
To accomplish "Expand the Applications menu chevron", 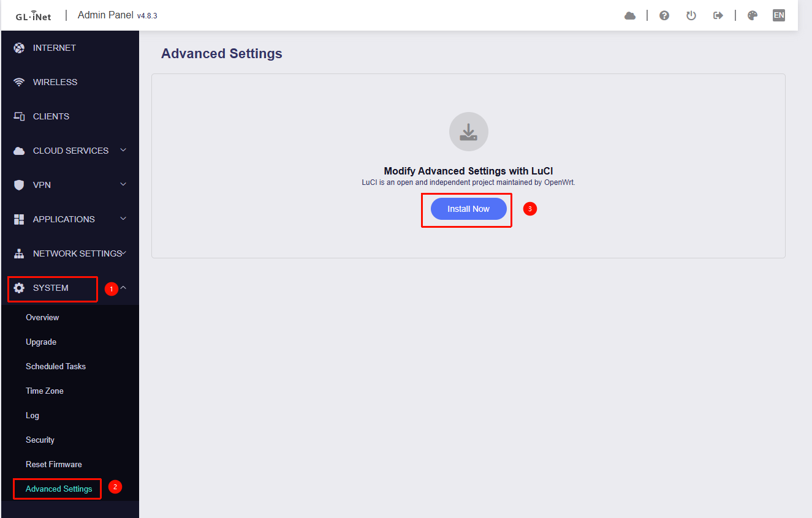I will [x=123, y=219].
